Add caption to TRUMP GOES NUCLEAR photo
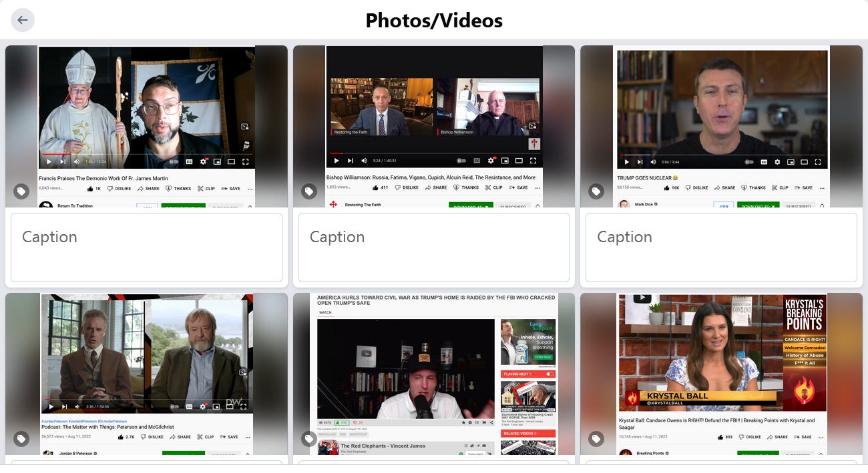 [x=721, y=248]
